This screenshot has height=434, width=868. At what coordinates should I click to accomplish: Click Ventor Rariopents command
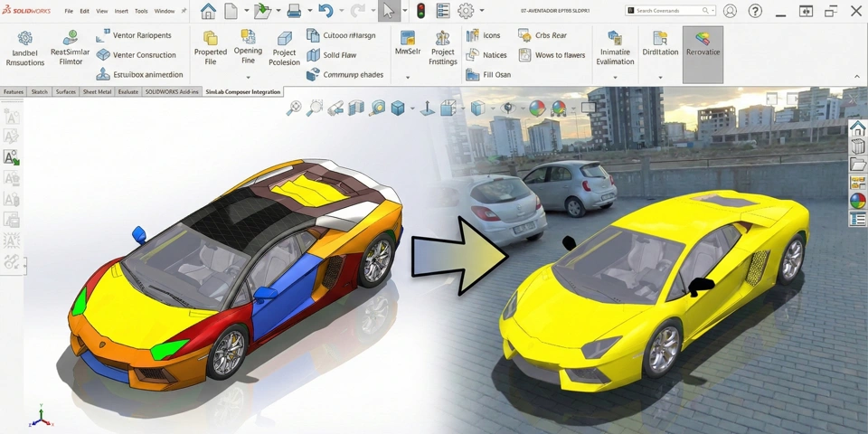(134, 35)
